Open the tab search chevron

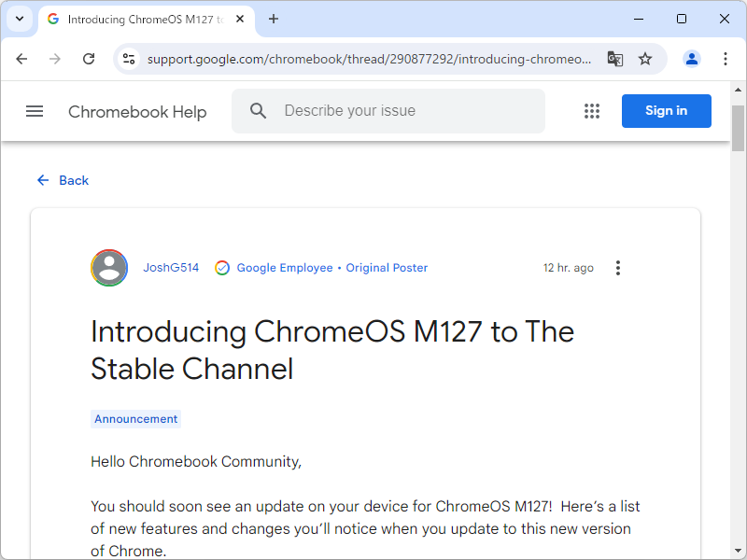(19, 19)
